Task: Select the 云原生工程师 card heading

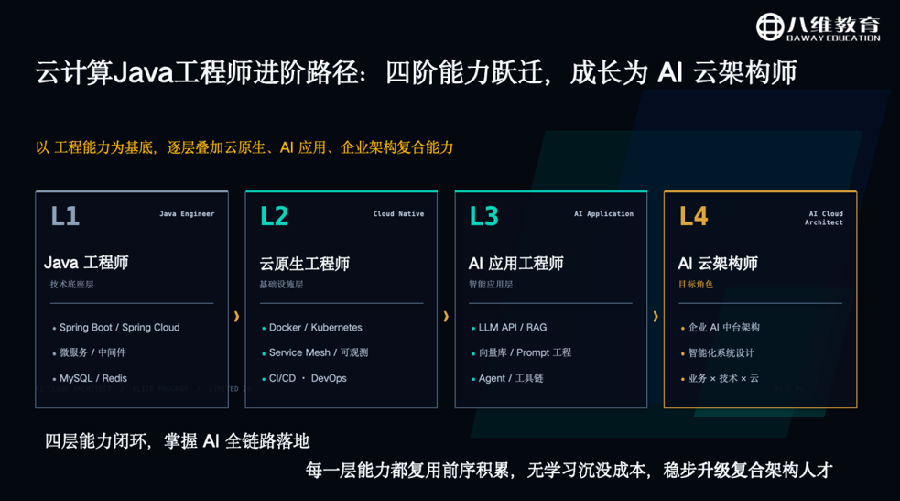Action: [304, 263]
